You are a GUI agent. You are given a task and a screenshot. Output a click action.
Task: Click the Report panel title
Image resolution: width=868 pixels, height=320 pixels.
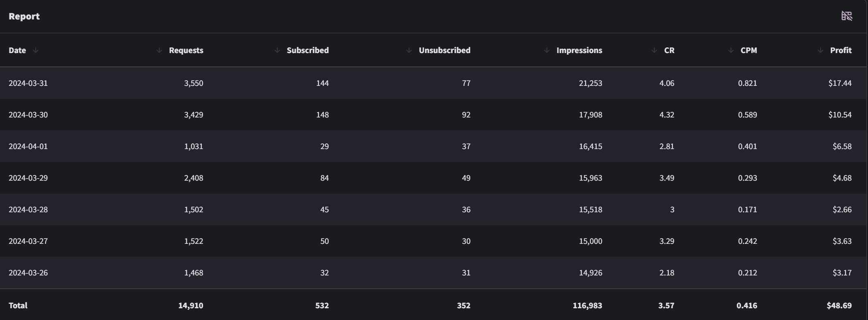[x=24, y=16]
